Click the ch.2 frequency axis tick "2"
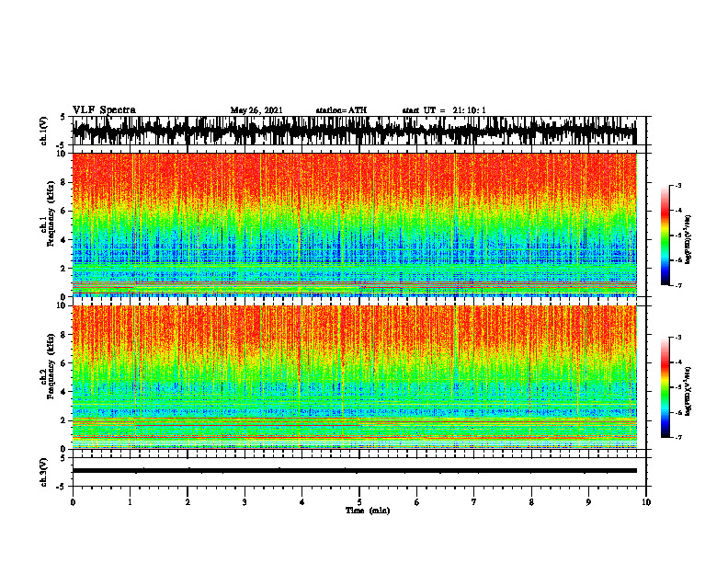 [64, 420]
